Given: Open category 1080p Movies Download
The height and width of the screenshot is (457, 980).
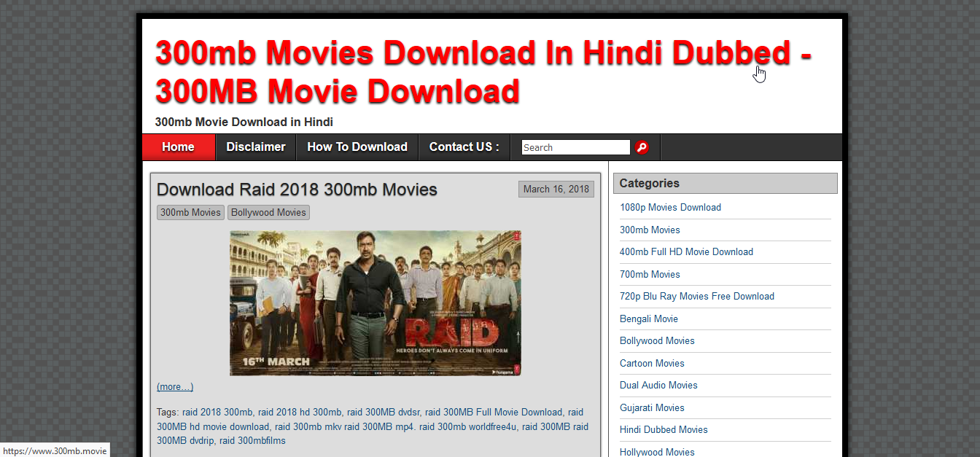Looking at the screenshot, I should pyautogui.click(x=670, y=207).
